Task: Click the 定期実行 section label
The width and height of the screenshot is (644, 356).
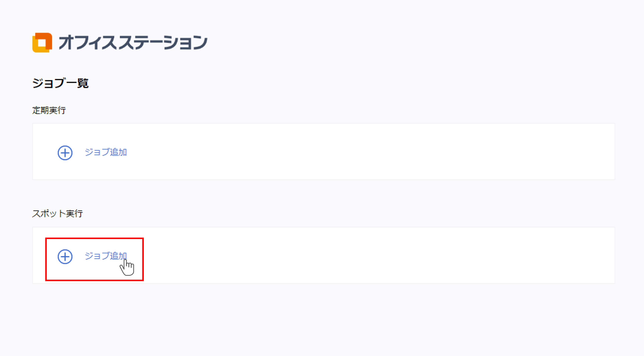Action: coord(49,110)
